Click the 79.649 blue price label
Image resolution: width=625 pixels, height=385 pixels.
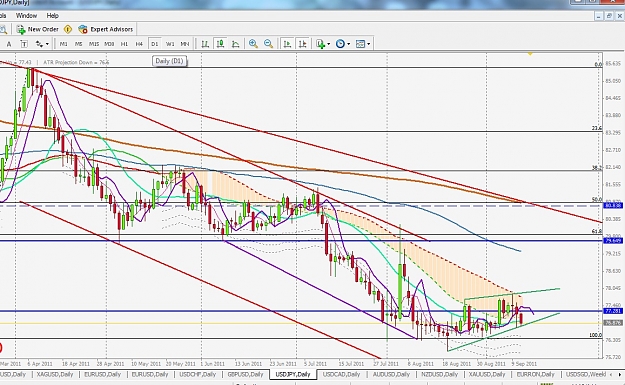[x=613, y=241]
